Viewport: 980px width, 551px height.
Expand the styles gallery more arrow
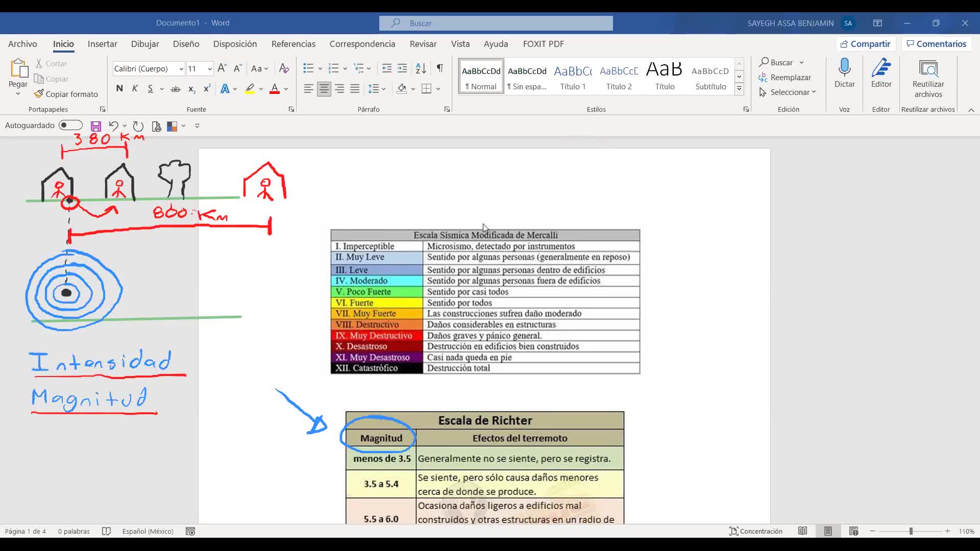point(739,89)
